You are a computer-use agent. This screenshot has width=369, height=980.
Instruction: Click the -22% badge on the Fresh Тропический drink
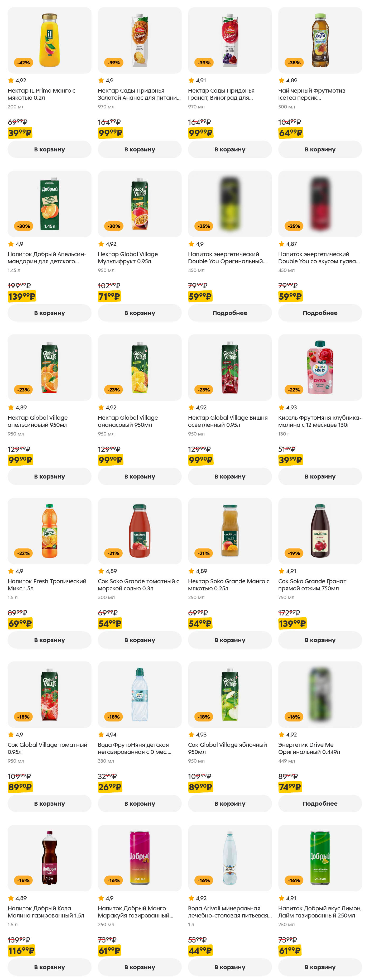tap(23, 553)
